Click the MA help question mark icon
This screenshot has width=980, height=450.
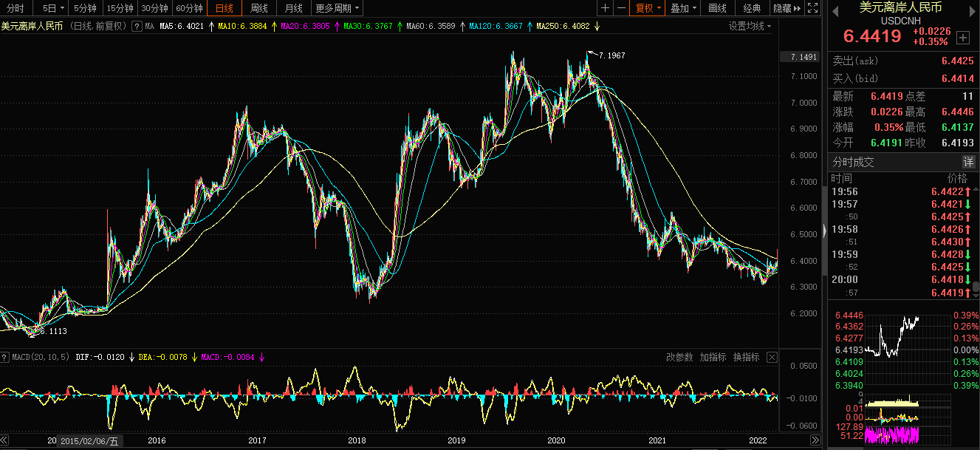(138, 26)
